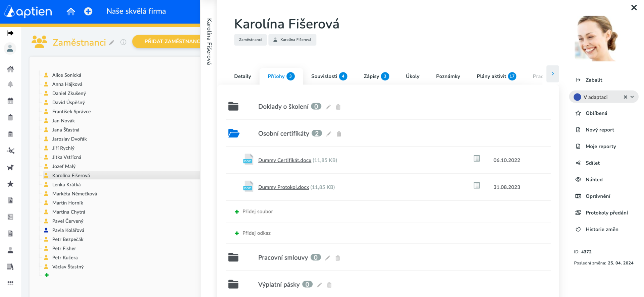The image size is (644, 297).
Task: Click Sdílet to share record
Action: [588, 163]
